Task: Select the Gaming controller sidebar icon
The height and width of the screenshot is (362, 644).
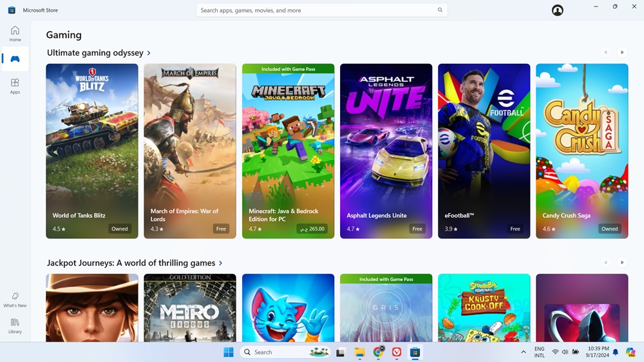Action: [15, 59]
